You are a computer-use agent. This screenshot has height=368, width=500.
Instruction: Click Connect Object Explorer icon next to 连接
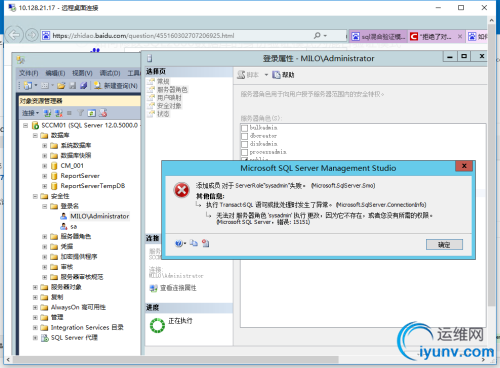tap(47, 113)
